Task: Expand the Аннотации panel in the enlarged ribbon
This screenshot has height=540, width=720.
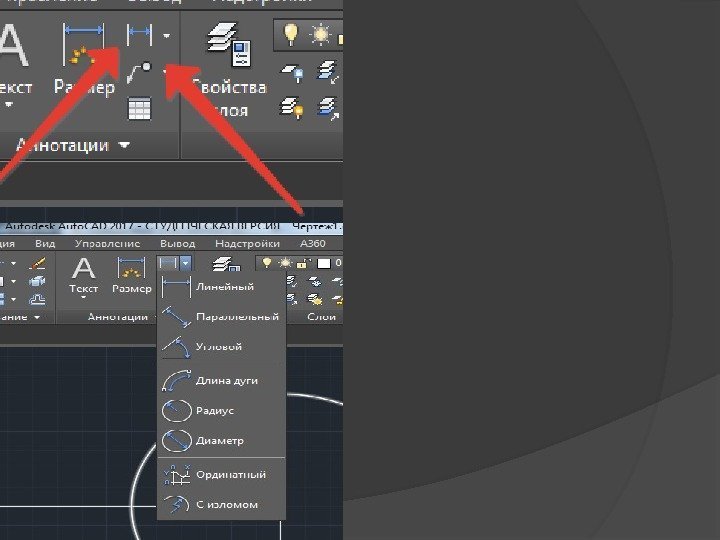Action: point(73,146)
